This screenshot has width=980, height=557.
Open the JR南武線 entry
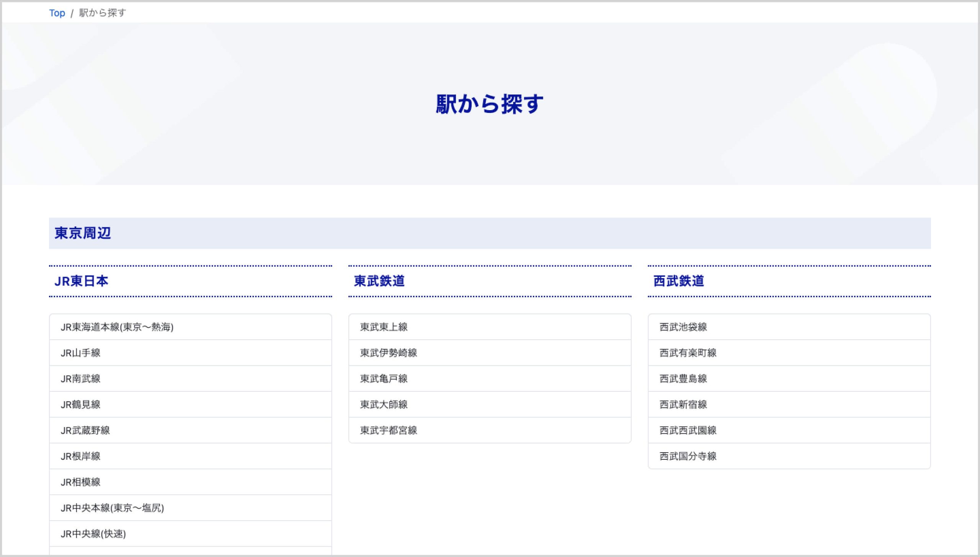[190, 378]
